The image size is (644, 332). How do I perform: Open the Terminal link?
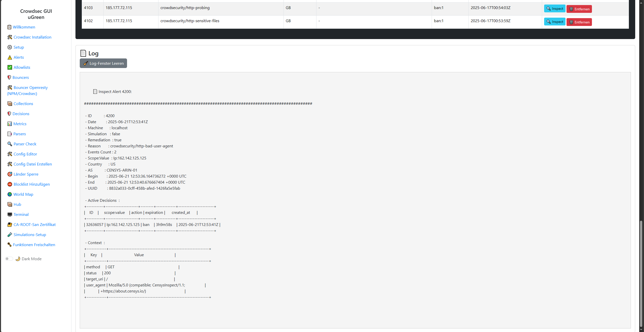[x=21, y=214]
